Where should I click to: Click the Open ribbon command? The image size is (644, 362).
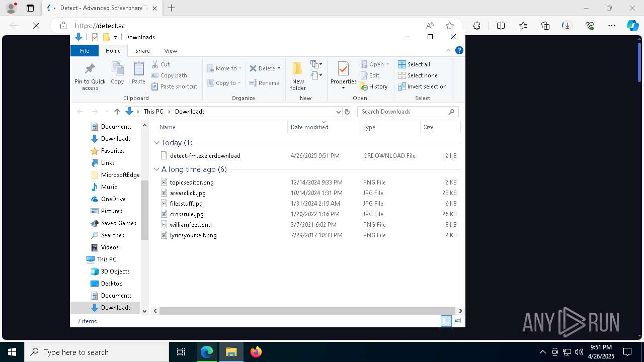[x=375, y=64]
